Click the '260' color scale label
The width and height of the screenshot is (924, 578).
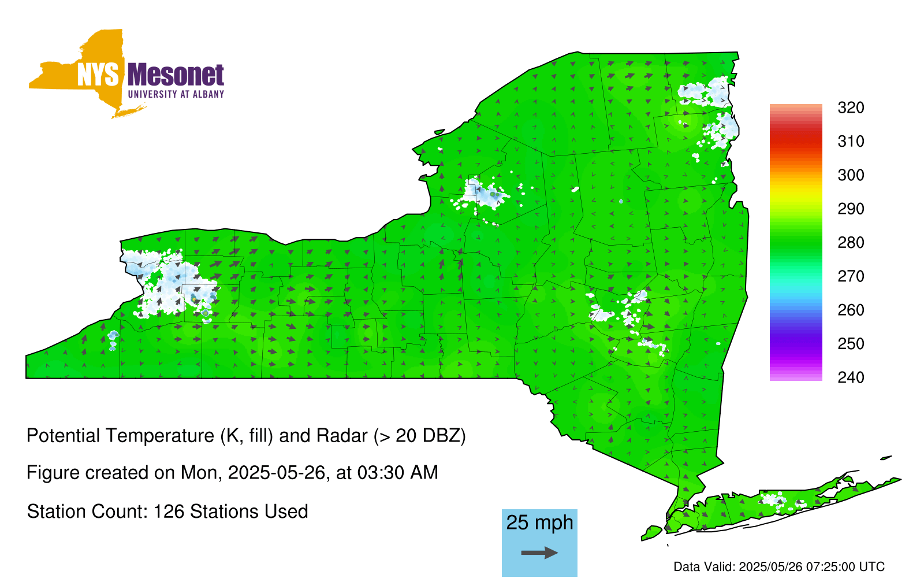tap(851, 310)
